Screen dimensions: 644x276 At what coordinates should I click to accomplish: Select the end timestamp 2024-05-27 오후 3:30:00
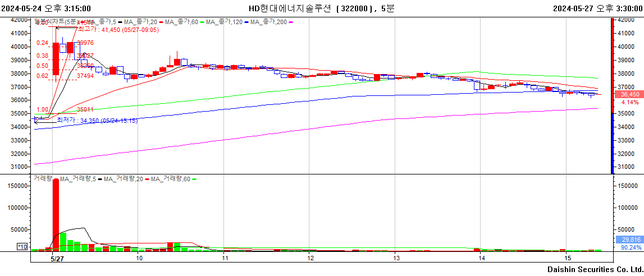pyautogui.click(x=598, y=8)
